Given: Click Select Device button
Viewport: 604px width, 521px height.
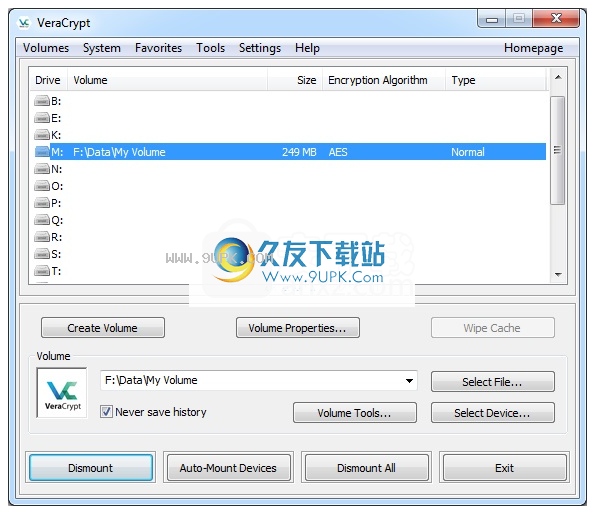Looking at the screenshot, I should click(493, 413).
